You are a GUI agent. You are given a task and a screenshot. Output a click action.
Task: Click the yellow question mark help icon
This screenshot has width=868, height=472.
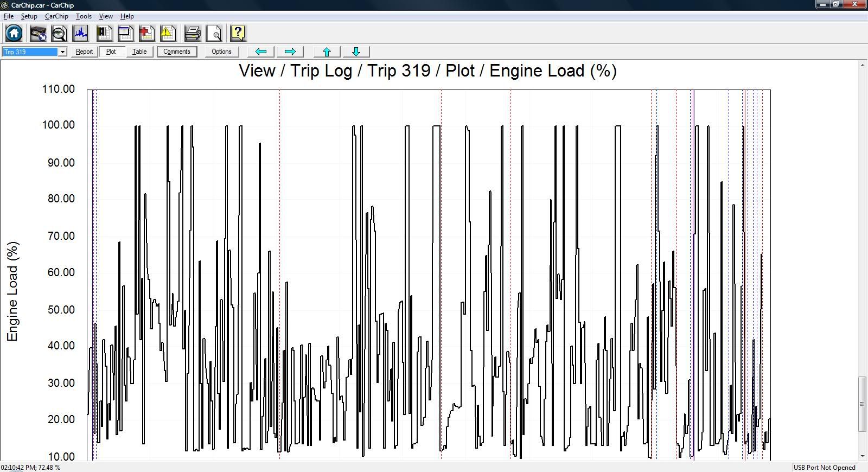click(238, 34)
